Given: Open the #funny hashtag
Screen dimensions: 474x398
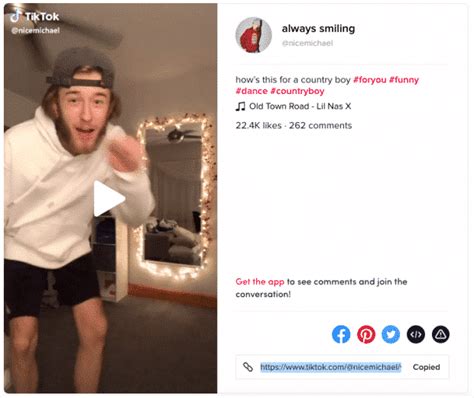Looking at the screenshot, I should pos(404,80).
